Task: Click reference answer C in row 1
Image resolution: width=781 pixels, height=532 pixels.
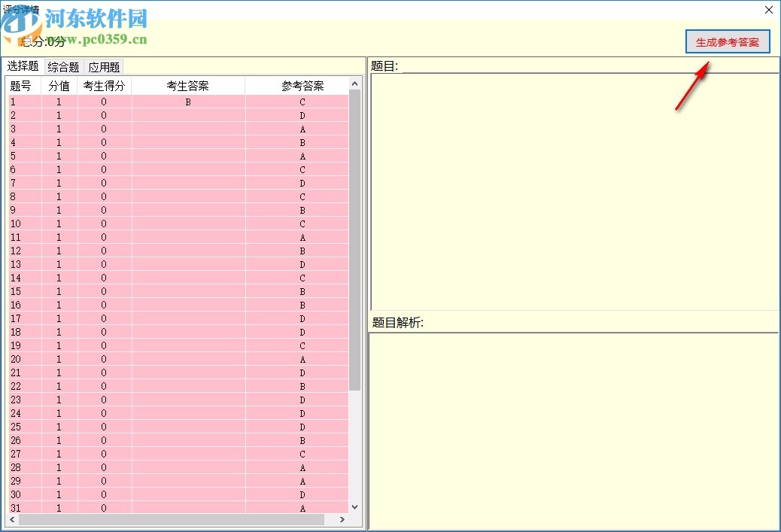Action: pyautogui.click(x=302, y=102)
